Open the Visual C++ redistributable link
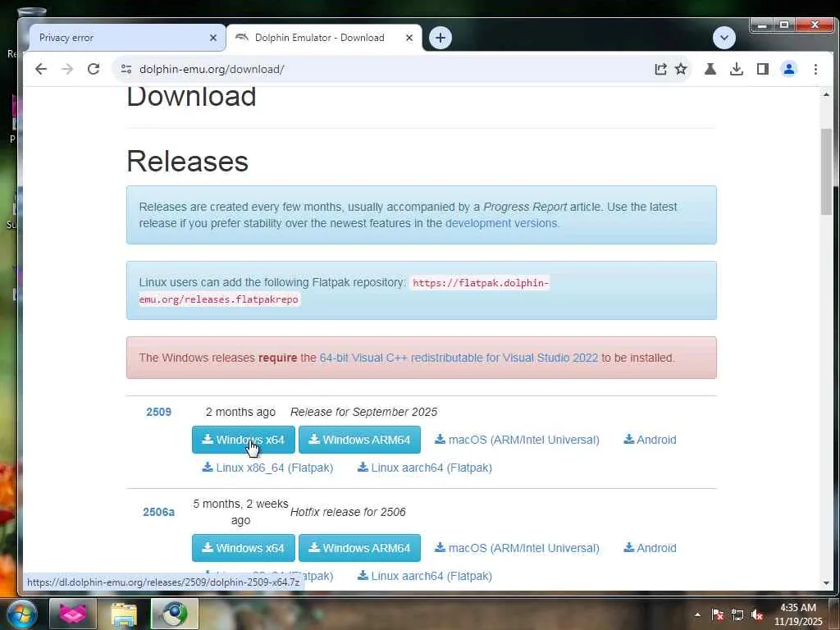The image size is (840, 630). pos(459,358)
